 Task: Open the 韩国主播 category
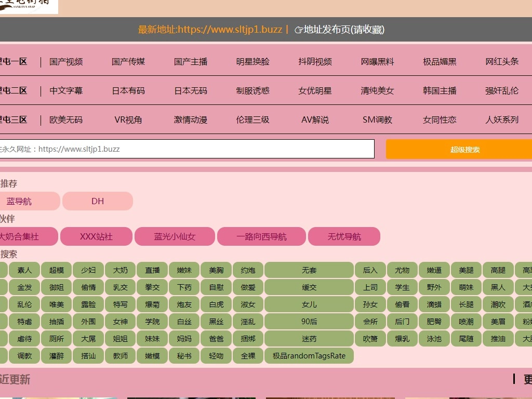(440, 91)
